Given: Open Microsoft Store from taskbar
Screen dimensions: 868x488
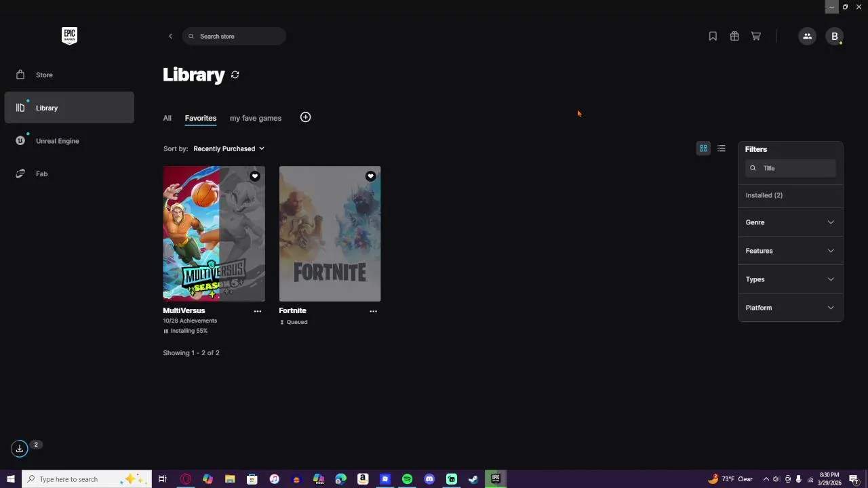Looking at the screenshot, I should (x=252, y=479).
